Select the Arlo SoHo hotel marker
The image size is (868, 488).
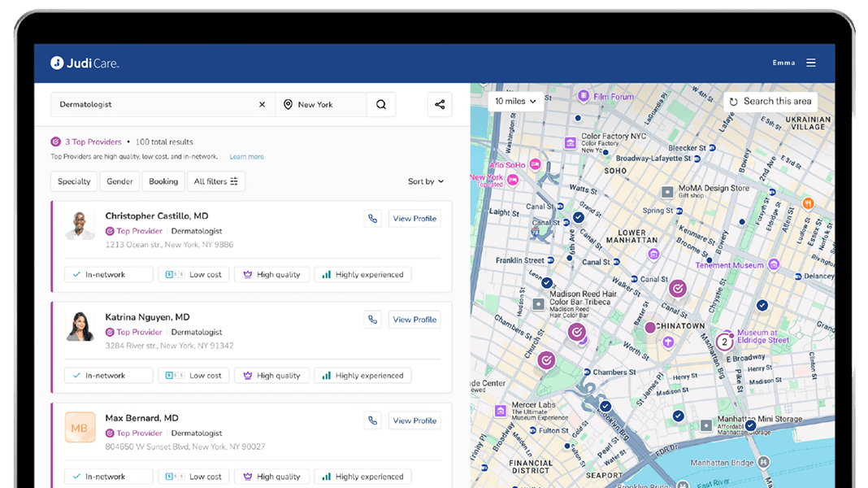point(535,164)
